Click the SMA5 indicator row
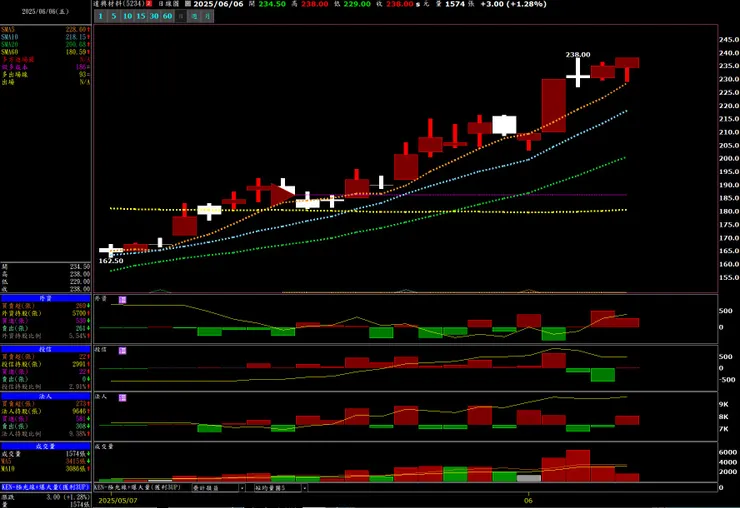The image size is (740, 508). coord(45,30)
